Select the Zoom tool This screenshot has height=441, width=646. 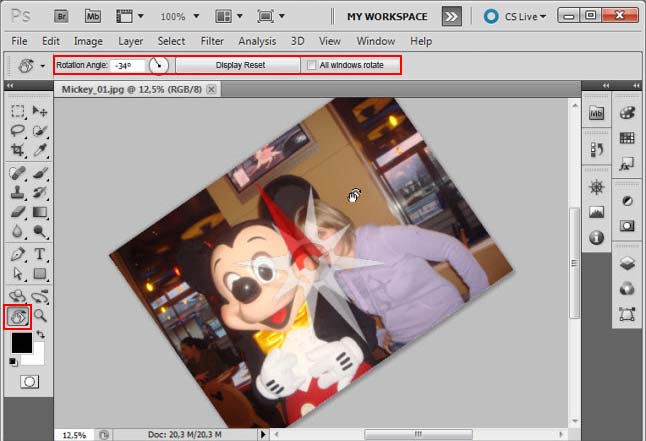point(40,316)
